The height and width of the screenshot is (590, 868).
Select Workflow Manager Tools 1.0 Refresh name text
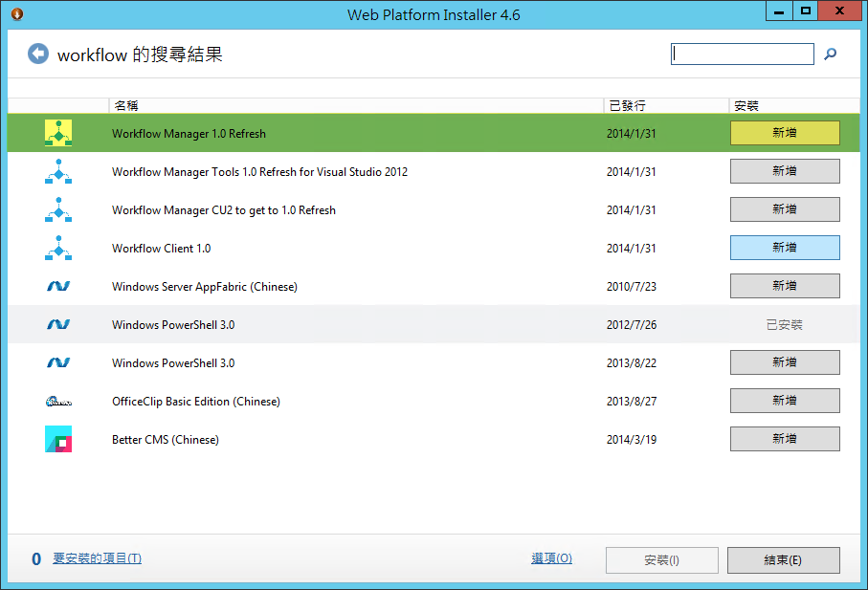tap(259, 172)
